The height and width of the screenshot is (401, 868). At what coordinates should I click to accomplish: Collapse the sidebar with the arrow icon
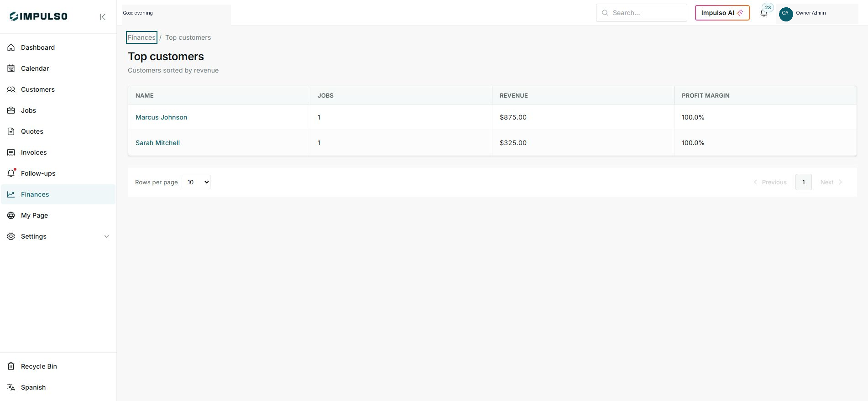(x=103, y=17)
